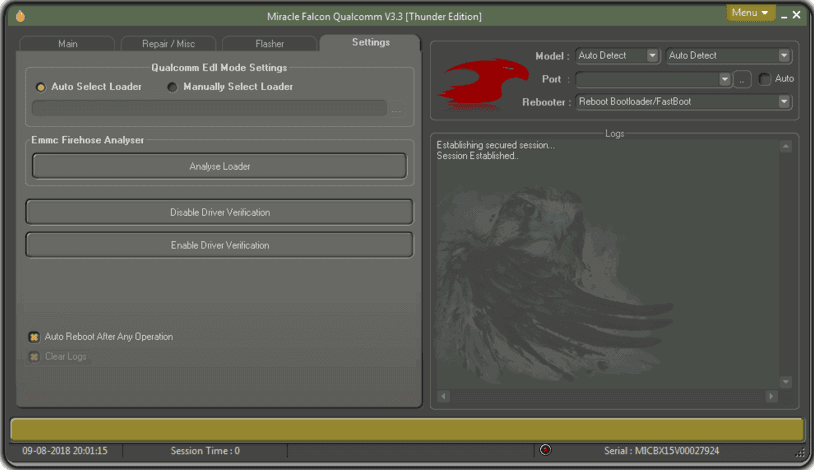Browse for loader file with '...' button
This screenshot has height=470, width=814.
coord(396,109)
